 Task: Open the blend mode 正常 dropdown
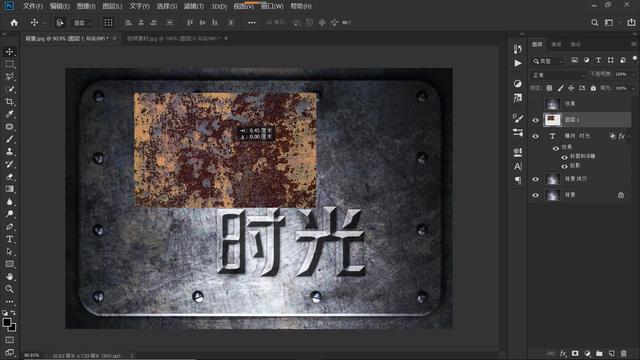click(x=559, y=75)
